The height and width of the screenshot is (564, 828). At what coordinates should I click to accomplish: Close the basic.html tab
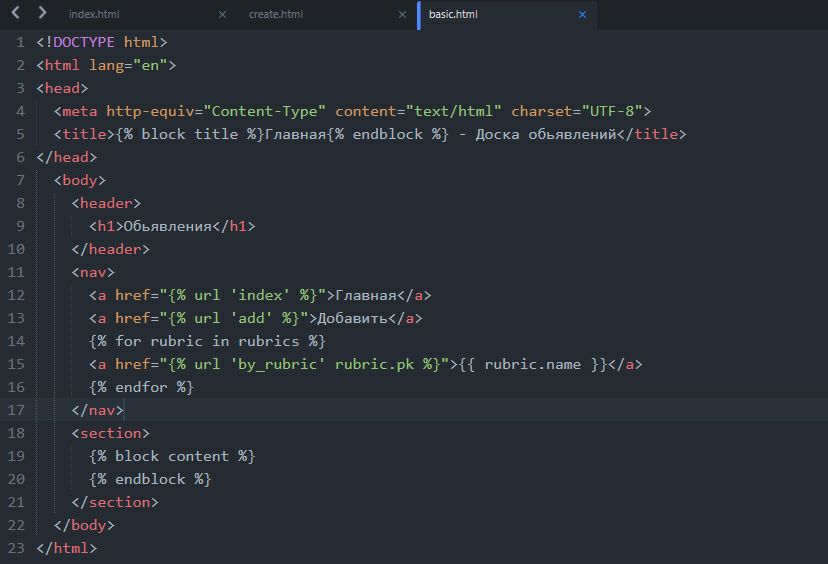tap(582, 14)
